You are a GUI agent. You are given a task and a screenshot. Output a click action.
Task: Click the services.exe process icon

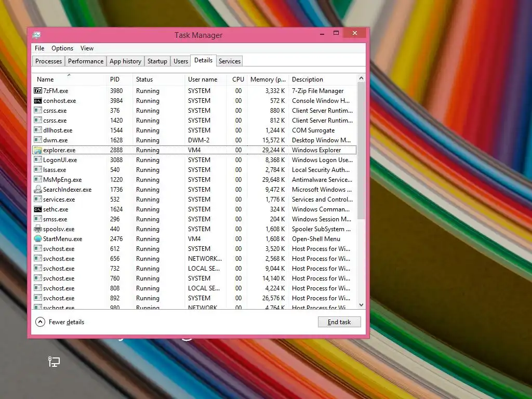pos(37,199)
